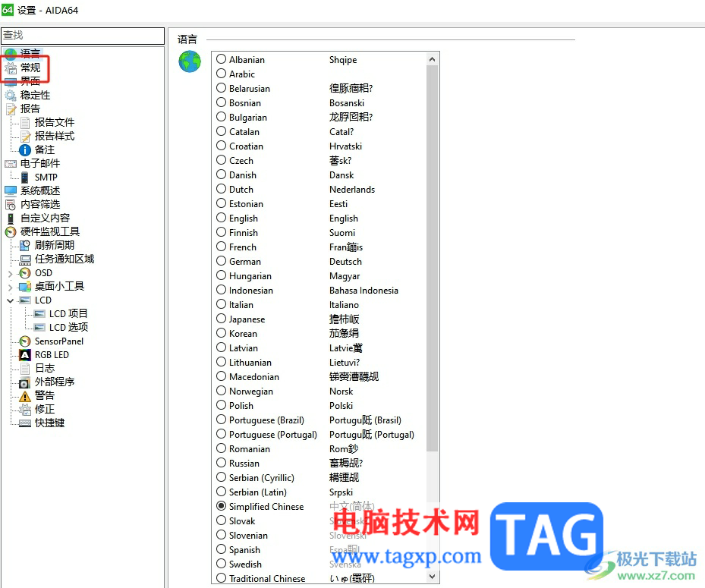
Task: Choose the Albanian radio button
Action: point(221,59)
